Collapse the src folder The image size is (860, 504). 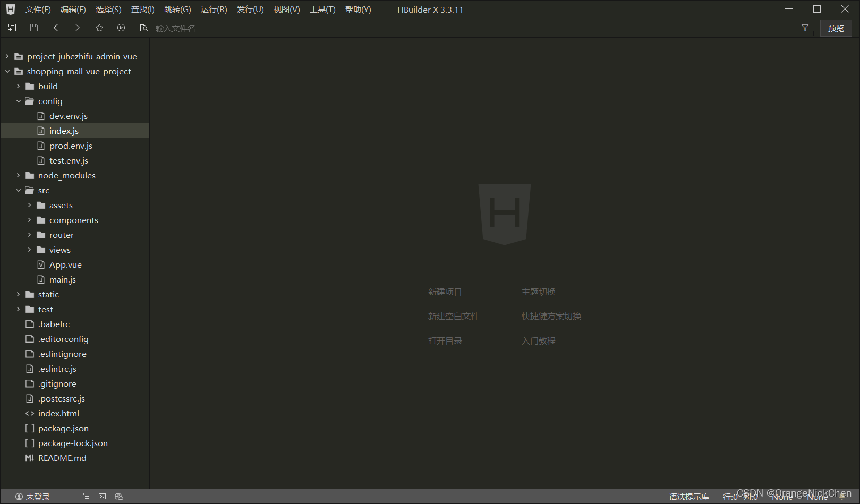click(x=18, y=190)
